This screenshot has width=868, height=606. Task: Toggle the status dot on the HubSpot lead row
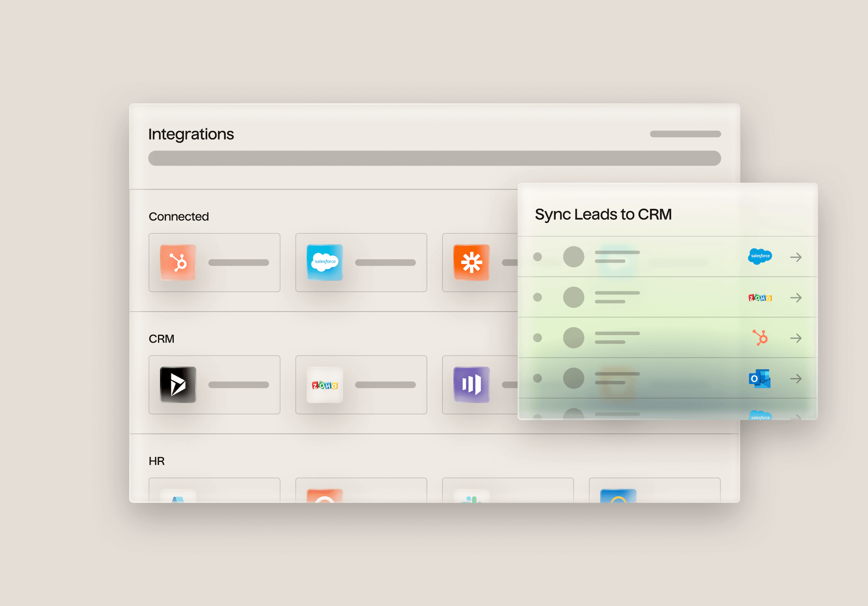(x=538, y=338)
